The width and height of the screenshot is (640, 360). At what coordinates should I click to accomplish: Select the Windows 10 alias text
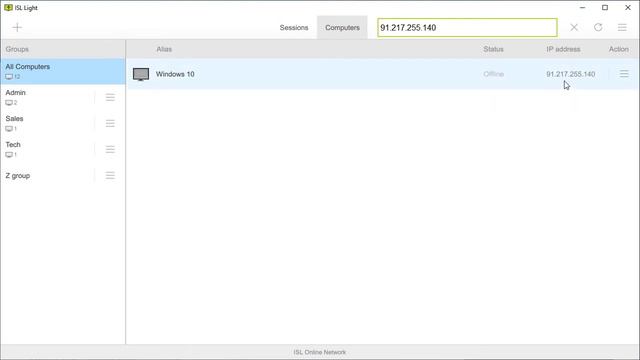pos(175,74)
